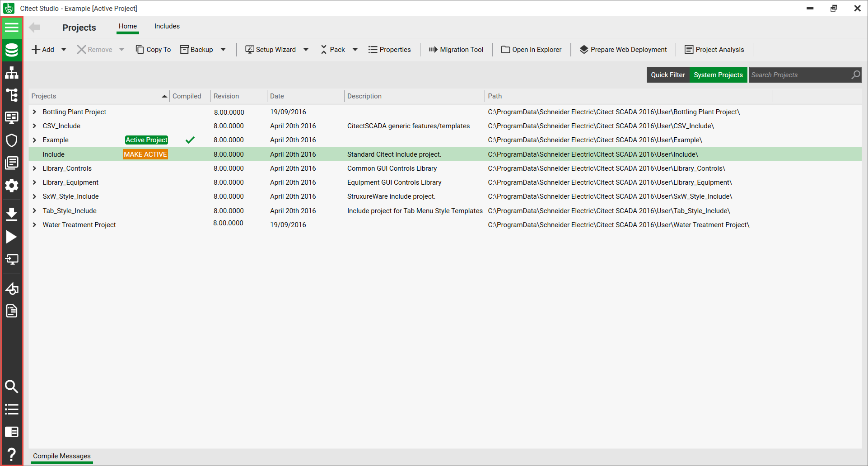Open the Add dropdown arrow
868x466 pixels.
[64, 50]
